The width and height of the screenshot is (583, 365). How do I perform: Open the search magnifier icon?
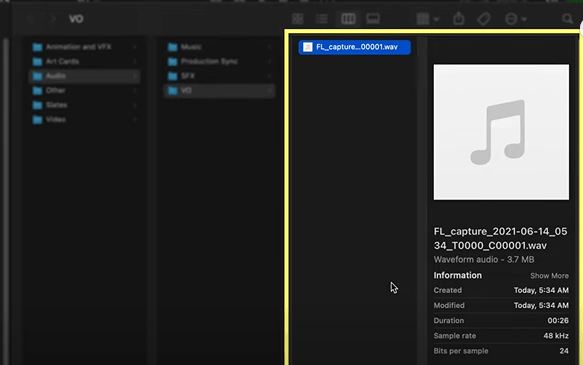pyautogui.click(x=567, y=19)
